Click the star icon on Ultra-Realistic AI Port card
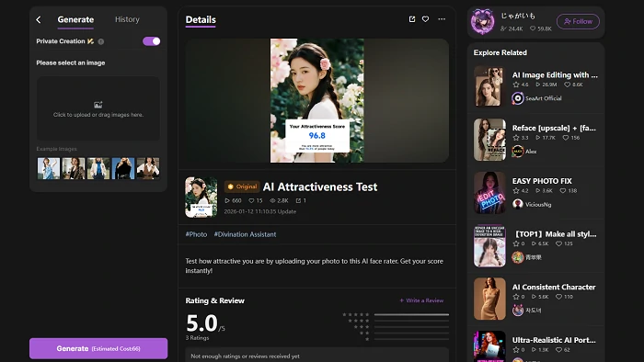This screenshot has width=644, height=362. click(x=516, y=350)
